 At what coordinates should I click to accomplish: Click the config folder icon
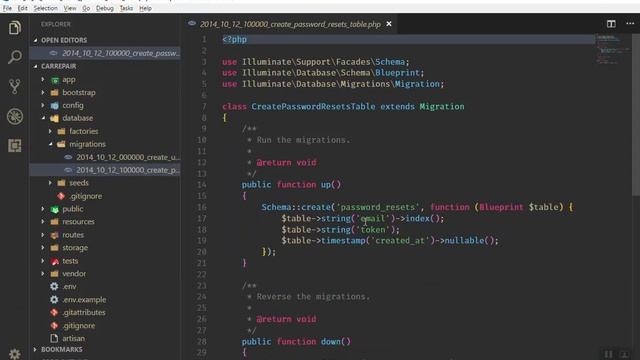(54, 105)
